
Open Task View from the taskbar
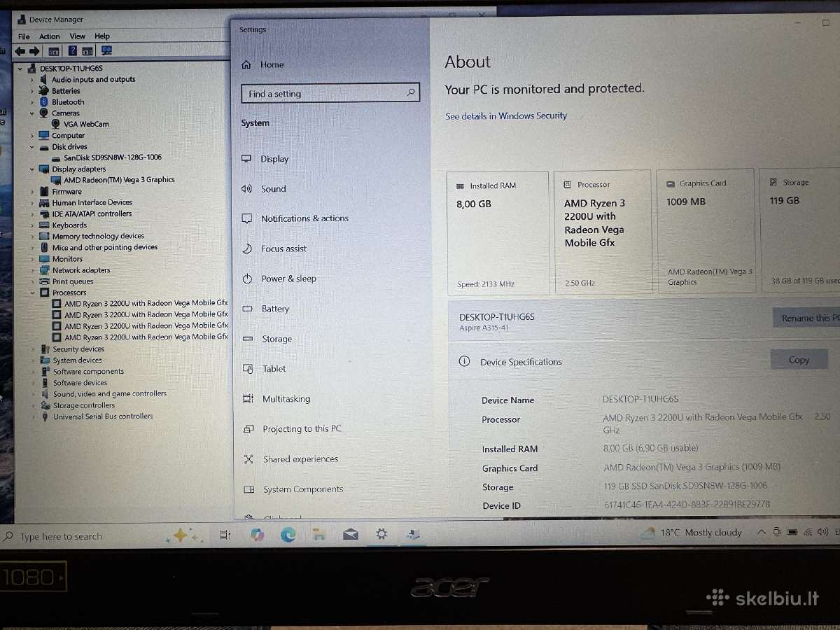pyautogui.click(x=225, y=535)
